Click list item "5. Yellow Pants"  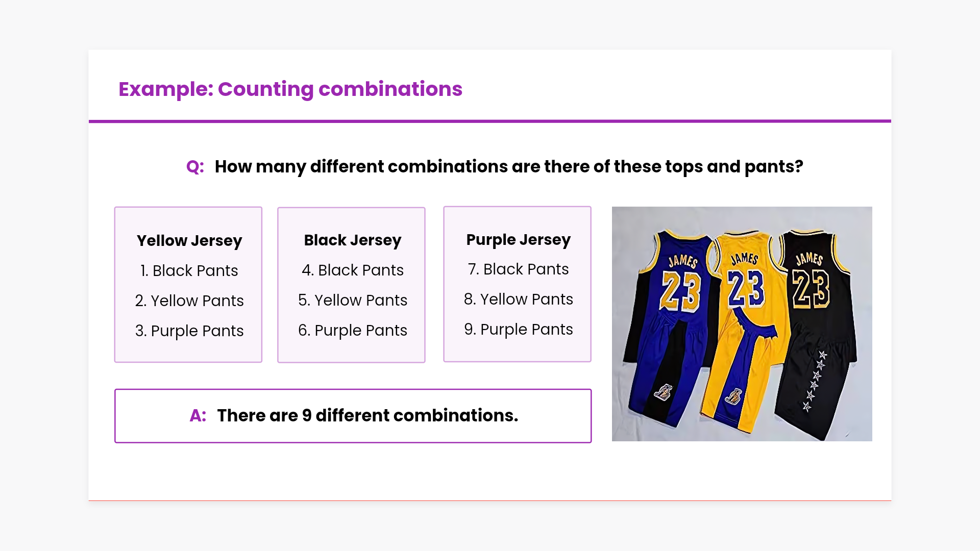click(352, 300)
